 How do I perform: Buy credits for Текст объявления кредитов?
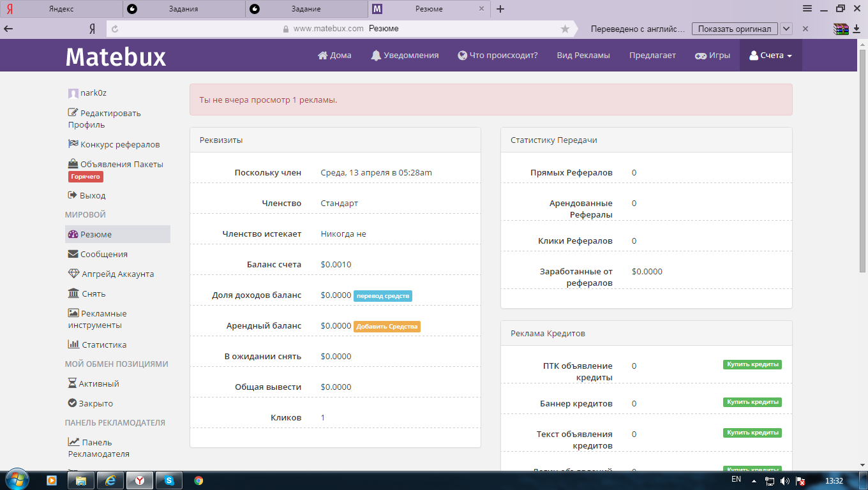(752, 433)
